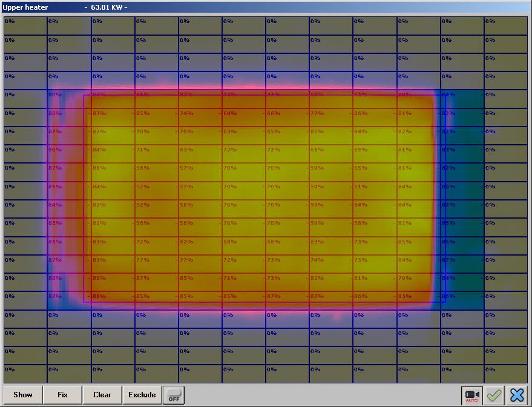
Task: Select the heater cell showing 65%
Action: point(287,136)
